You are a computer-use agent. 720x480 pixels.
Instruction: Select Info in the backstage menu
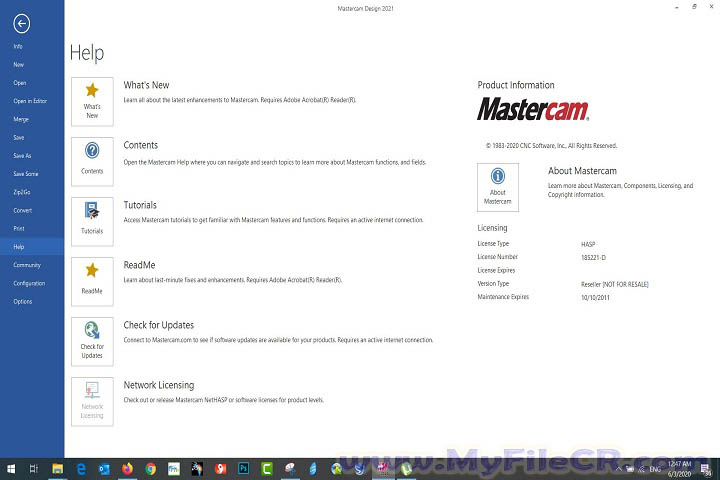click(x=18, y=46)
